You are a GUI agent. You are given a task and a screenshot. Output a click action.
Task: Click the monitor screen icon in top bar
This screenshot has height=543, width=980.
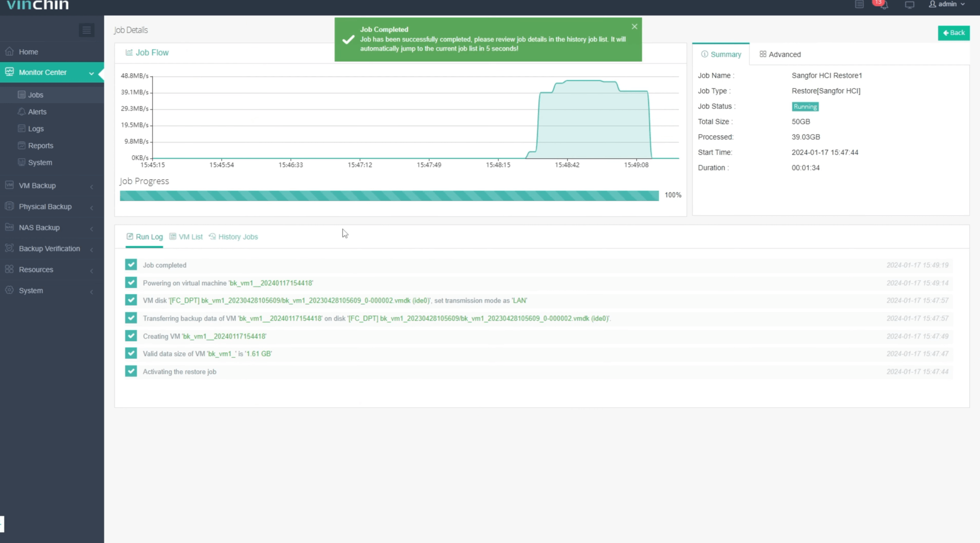(909, 5)
